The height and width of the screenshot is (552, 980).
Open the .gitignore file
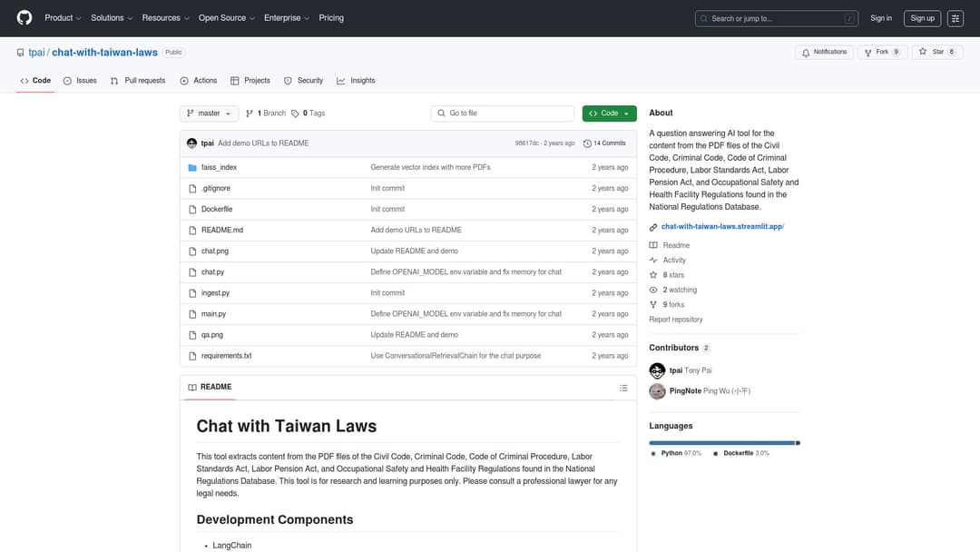[x=216, y=189]
